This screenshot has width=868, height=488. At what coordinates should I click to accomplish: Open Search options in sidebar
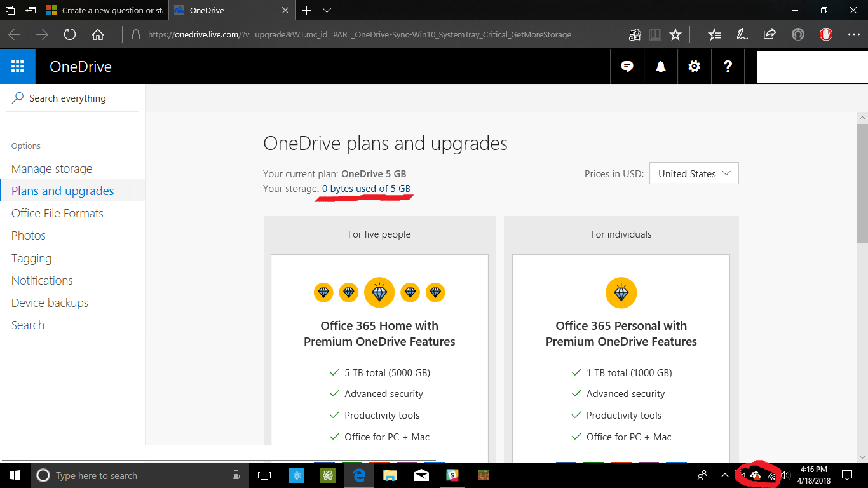point(28,325)
